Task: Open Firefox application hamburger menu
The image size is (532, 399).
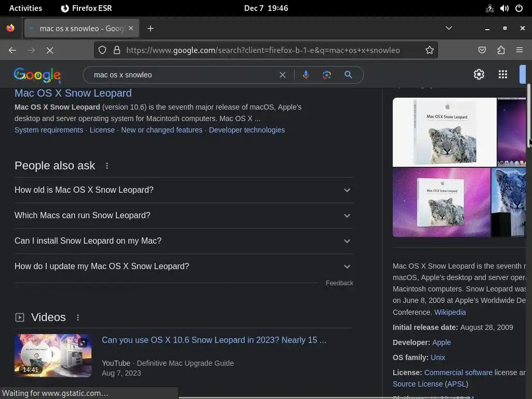Action: [x=520, y=50]
